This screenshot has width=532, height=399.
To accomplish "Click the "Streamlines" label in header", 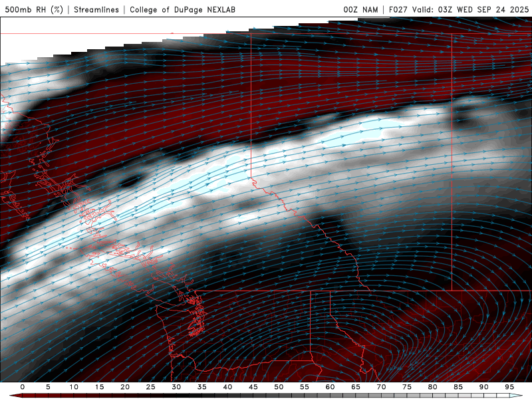I will (x=96, y=9).
